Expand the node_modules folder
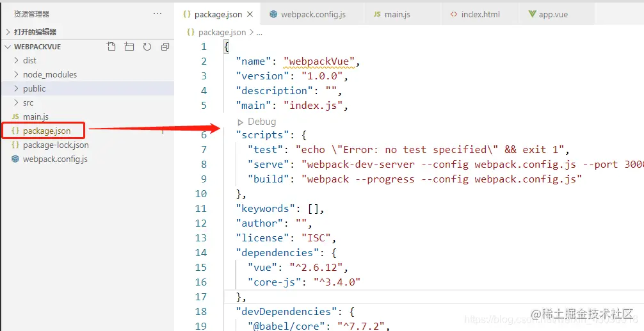This screenshot has height=331, width=644. (x=17, y=74)
